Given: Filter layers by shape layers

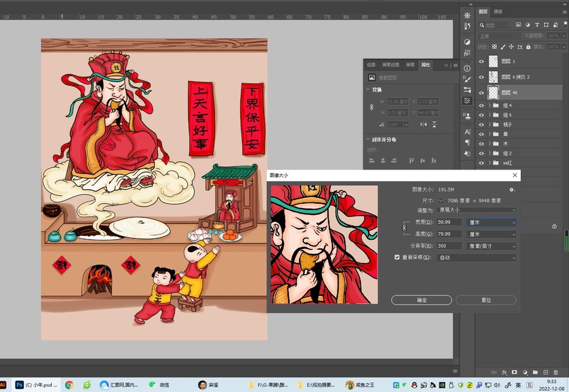Looking at the screenshot, I should point(546,25).
